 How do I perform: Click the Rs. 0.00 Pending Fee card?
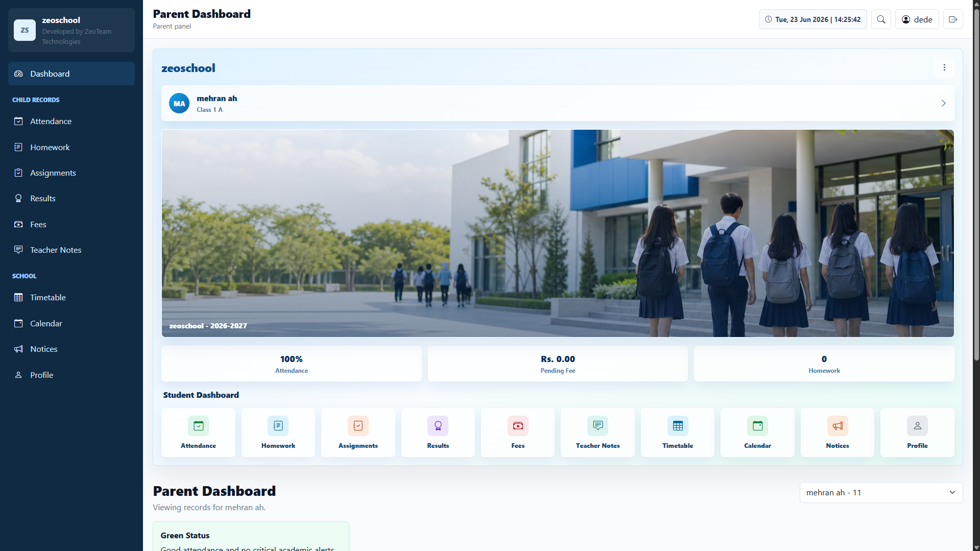[558, 364]
